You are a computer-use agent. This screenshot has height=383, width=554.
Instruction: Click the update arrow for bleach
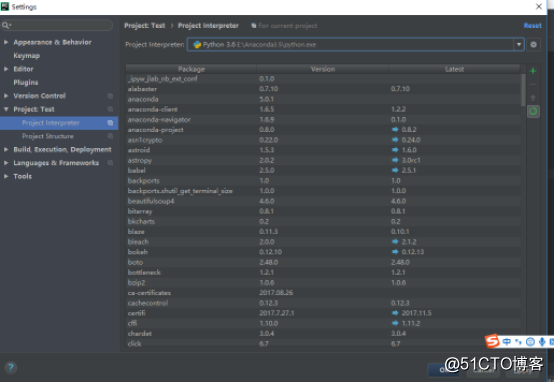tap(395, 242)
